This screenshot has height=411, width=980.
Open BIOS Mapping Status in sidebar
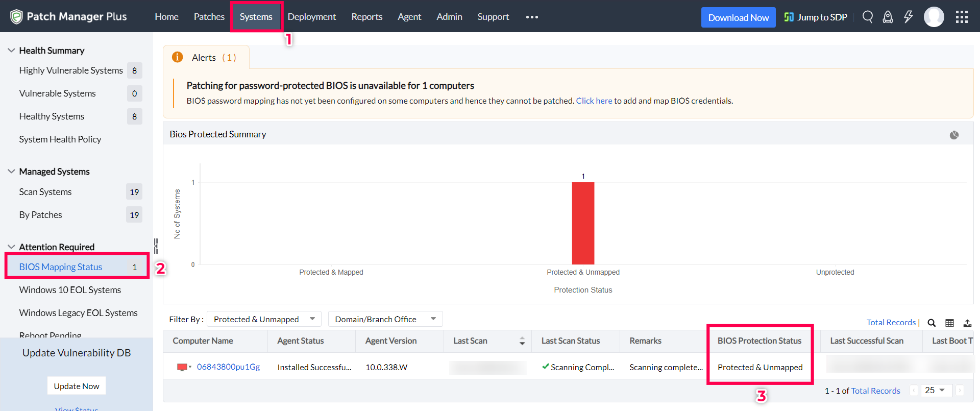[x=61, y=267]
